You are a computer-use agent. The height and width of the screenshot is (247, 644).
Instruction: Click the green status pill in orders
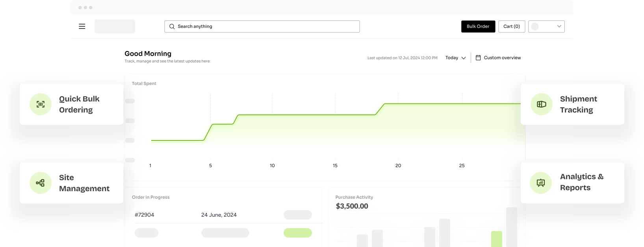pos(297,233)
